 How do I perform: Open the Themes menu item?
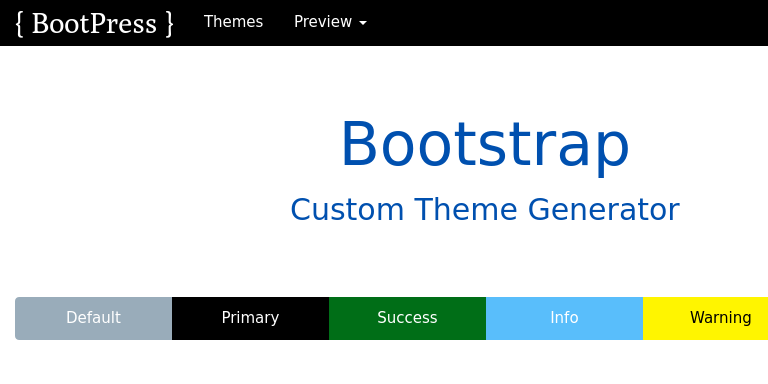tap(234, 22)
